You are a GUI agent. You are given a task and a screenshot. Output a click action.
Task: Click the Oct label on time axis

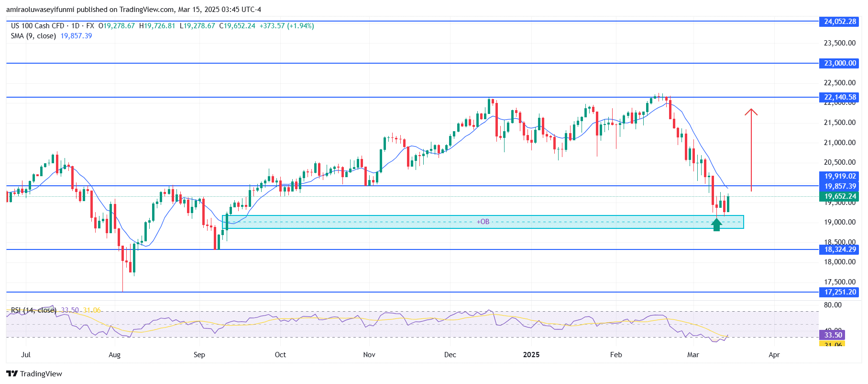pos(280,355)
